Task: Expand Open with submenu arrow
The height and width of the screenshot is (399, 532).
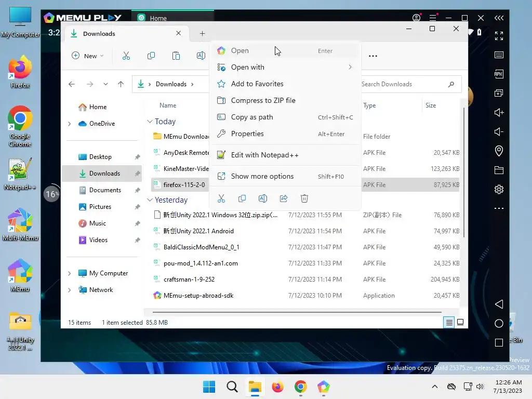Action: point(350,67)
